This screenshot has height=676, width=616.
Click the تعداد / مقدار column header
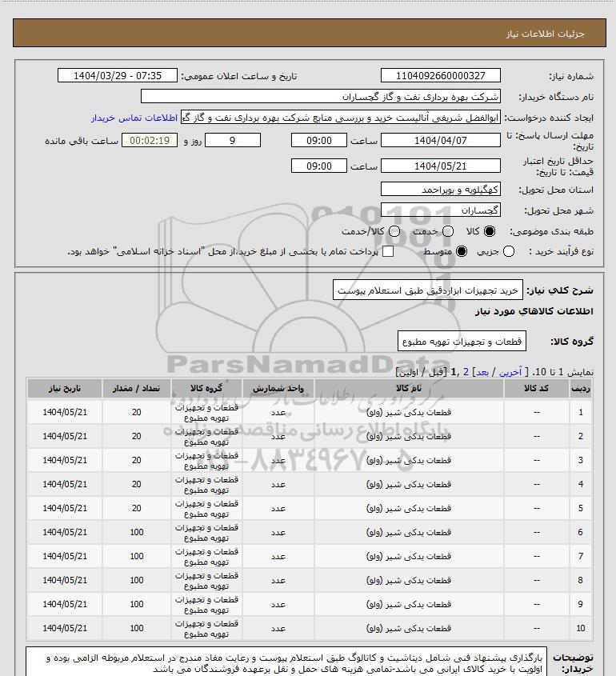(136, 389)
